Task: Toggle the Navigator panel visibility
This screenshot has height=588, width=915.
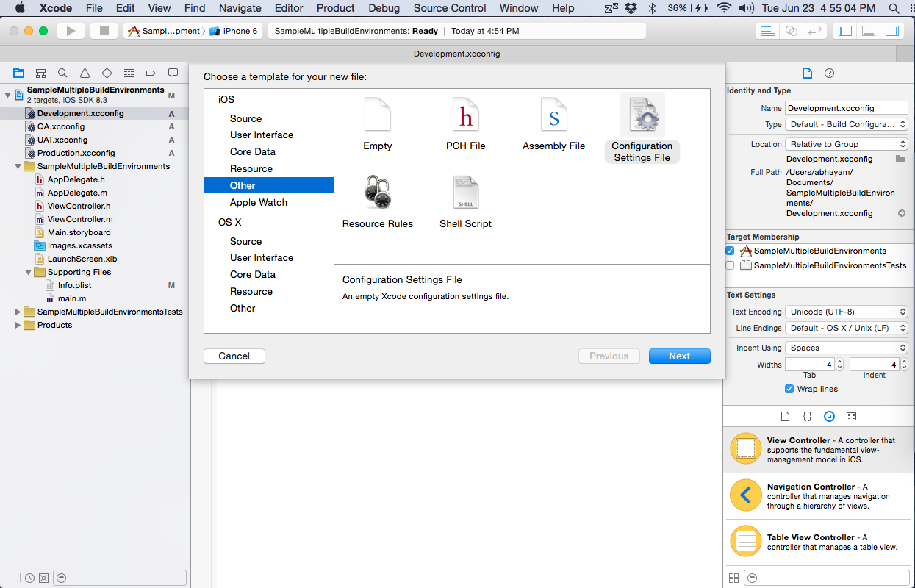Action: tap(845, 31)
